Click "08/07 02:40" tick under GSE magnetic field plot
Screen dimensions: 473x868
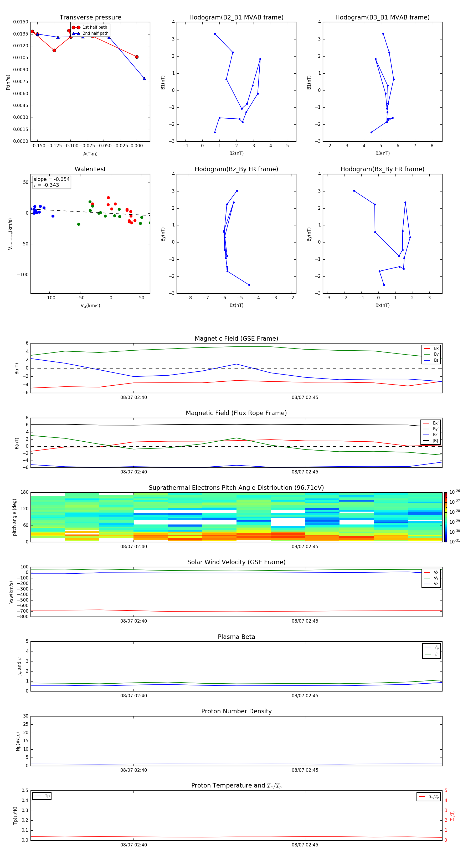pyautogui.click(x=134, y=398)
